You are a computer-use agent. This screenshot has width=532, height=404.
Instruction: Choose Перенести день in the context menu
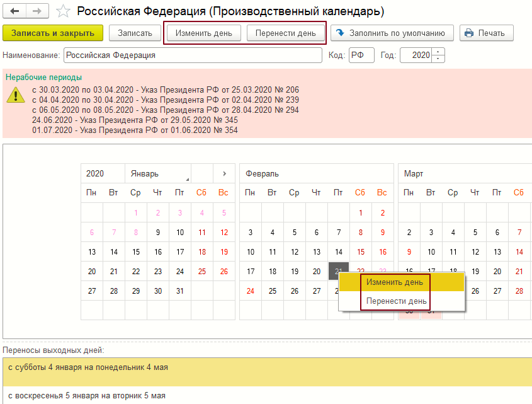(x=397, y=301)
